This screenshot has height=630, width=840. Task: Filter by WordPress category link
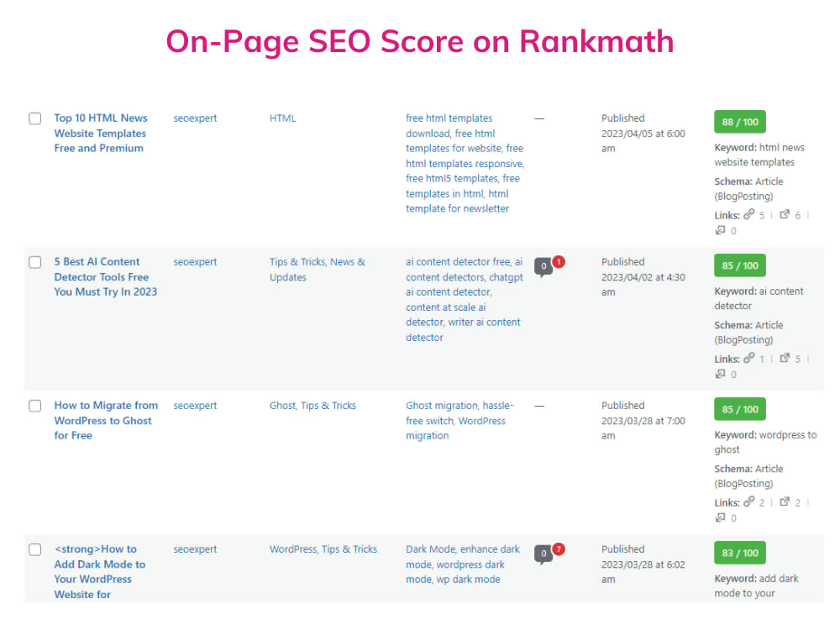[x=293, y=549]
